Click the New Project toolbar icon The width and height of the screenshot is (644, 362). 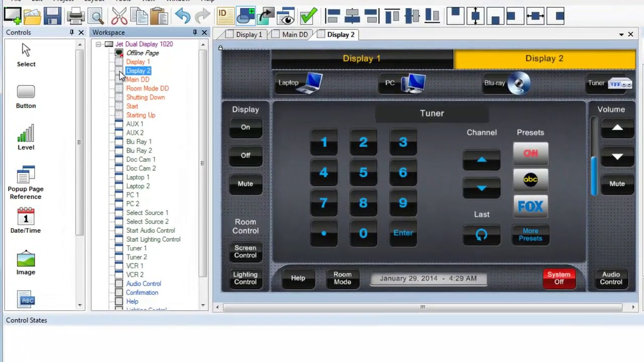pos(12,16)
